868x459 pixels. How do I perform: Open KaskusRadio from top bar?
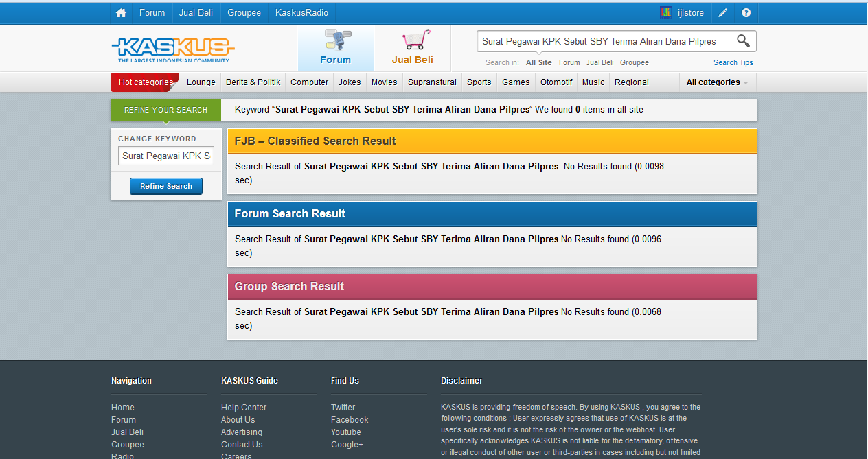301,13
